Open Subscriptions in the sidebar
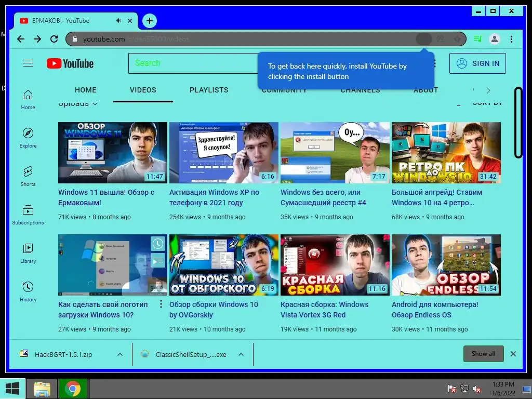 tap(28, 215)
